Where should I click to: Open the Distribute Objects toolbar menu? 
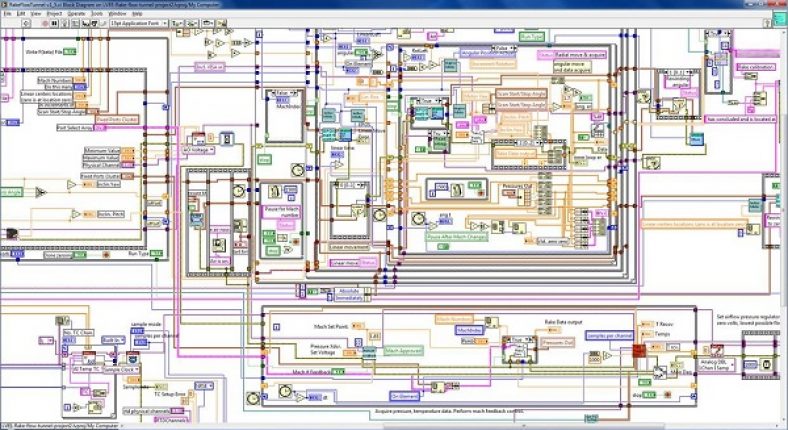click(192, 23)
